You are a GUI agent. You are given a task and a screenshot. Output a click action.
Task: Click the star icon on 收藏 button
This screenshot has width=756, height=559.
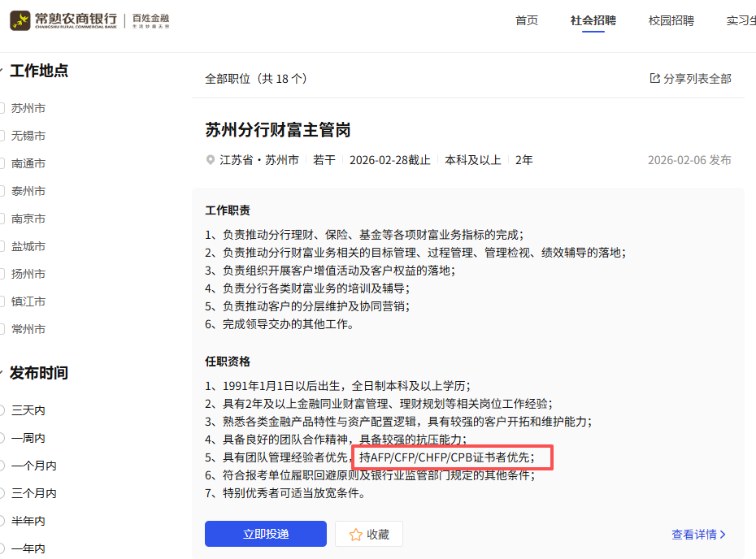tap(355, 535)
